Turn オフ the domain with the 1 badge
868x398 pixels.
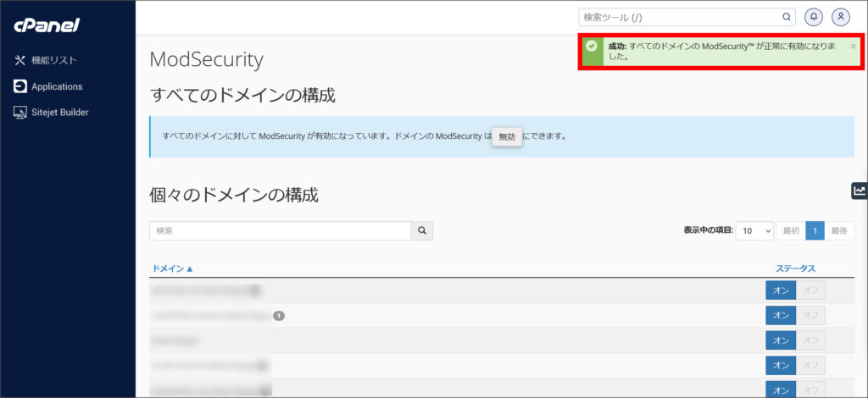[x=810, y=316]
